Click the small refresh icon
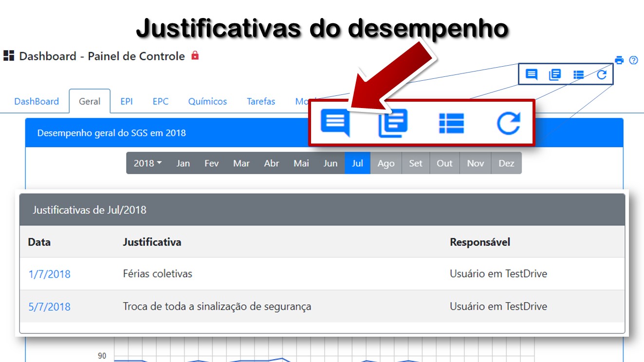The height and width of the screenshot is (362, 644). point(602,74)
